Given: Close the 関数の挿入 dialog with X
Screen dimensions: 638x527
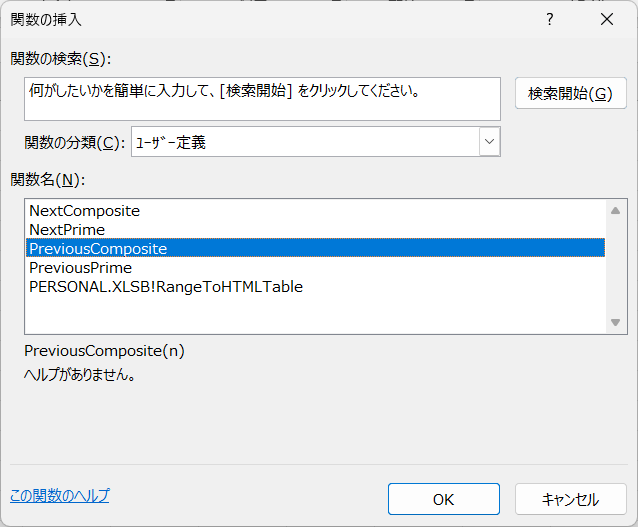Looking at the screenshot, I should pyautogui.click(x=607, y=19).
